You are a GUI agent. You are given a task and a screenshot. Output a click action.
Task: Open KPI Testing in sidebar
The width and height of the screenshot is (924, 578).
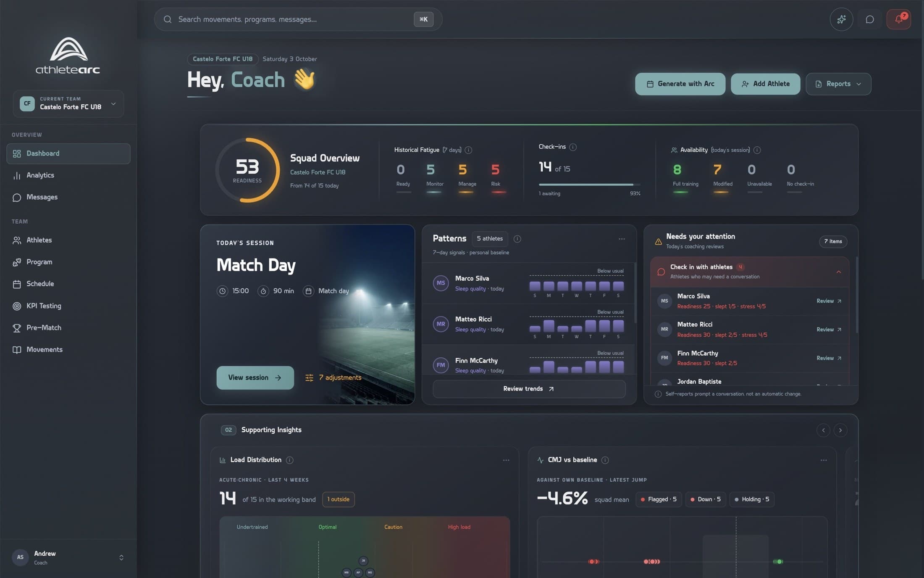(68, 306)
